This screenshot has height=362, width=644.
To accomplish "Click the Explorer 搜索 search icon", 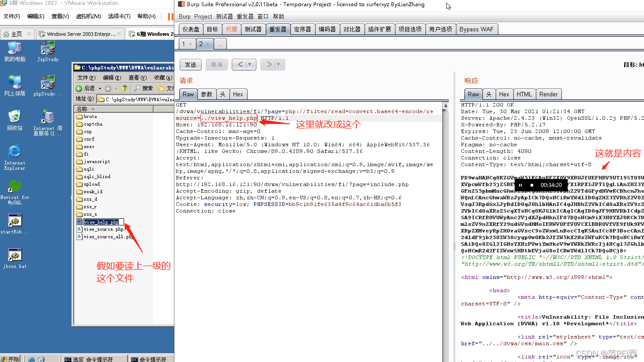I will click(137, 88).
